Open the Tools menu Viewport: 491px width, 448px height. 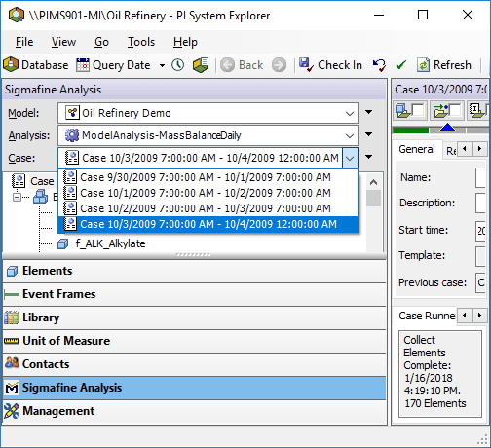pos(141,42)
